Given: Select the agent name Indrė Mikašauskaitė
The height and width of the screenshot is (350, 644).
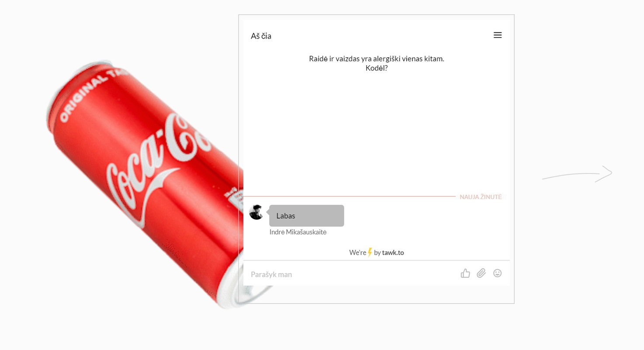Looking at the screenshot, I should (298, 232).
